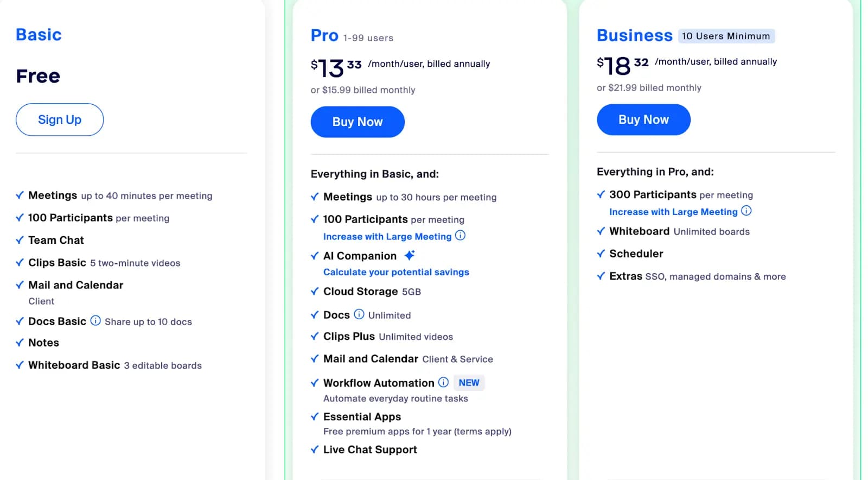Click the checkmark next to Cloud Storage
This screenshot has height=480, width=868.
[315, 291]
